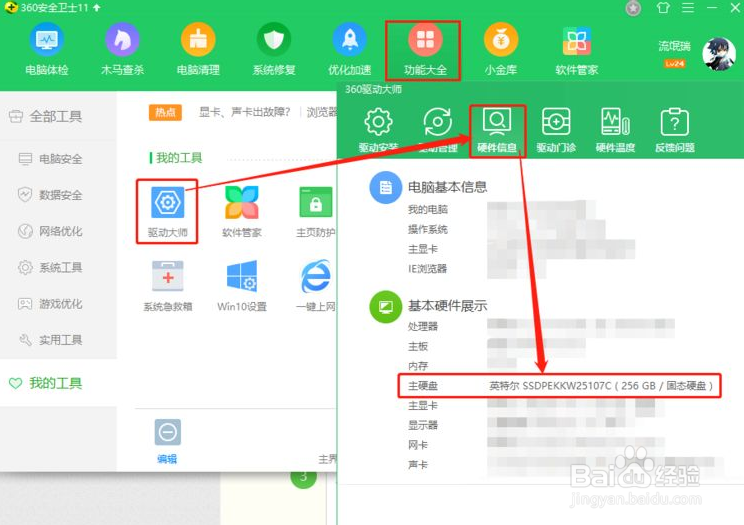Click 编辑 to edit my tools

tap(167, 441)
